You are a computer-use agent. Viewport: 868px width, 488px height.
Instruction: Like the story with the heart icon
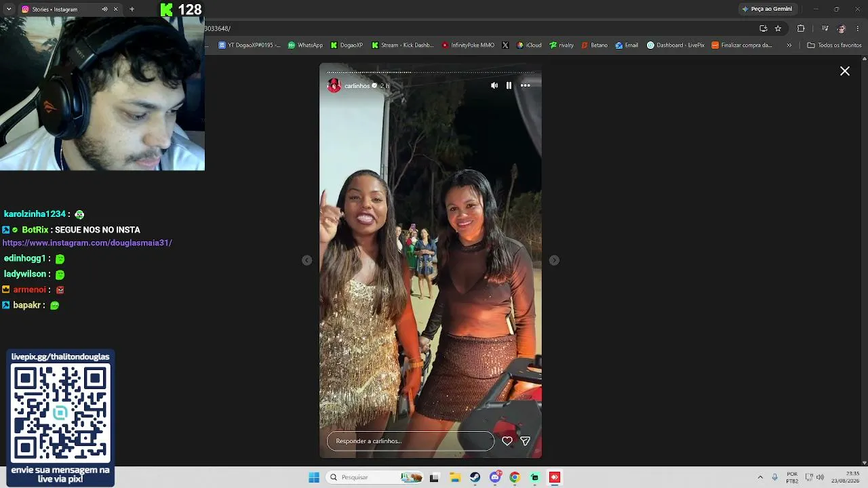coord(507,441)
